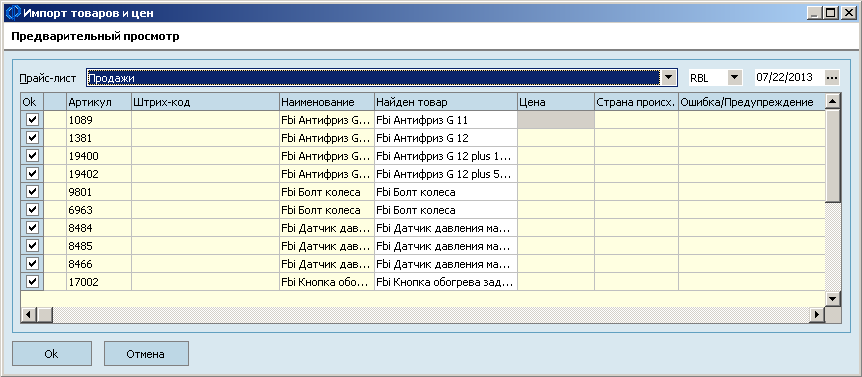This screenshot has width=862, height=377.
Task: Uncheck Ok checkbox for article 9801
Action: (32, 192)
